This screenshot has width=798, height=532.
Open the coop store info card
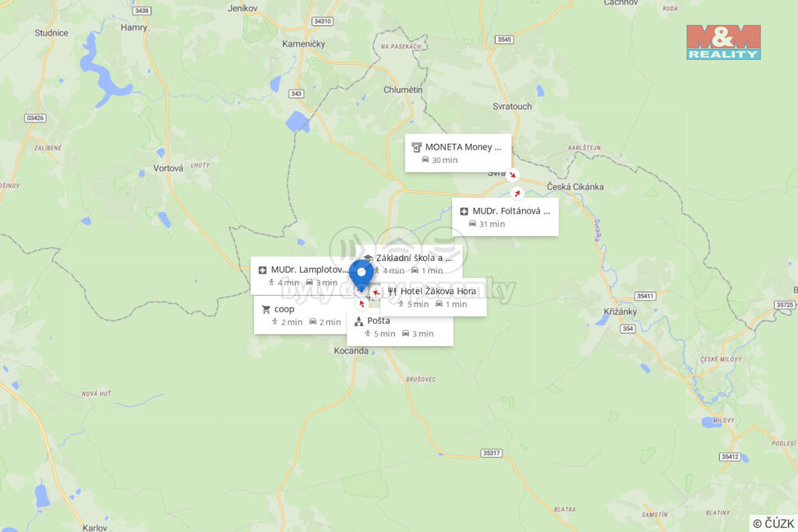[300, 315]
